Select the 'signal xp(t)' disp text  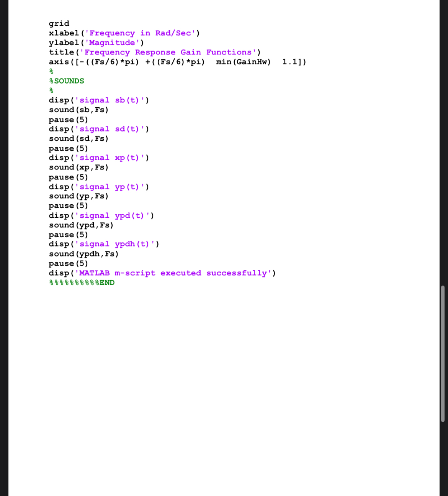pos(111,158)
